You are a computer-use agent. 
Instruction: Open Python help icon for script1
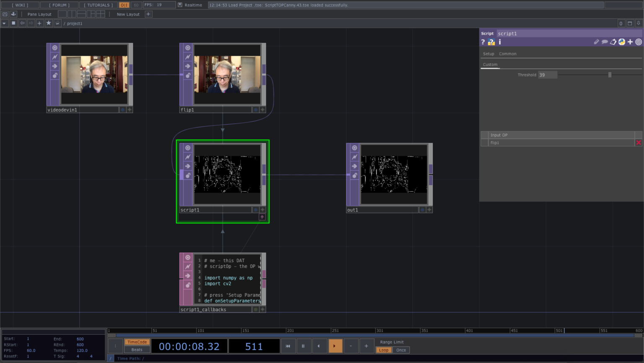coord(491,42)
